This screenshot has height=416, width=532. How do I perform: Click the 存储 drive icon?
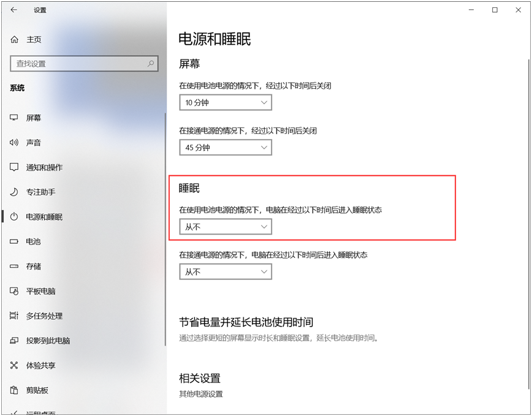[x=14, y=266]
